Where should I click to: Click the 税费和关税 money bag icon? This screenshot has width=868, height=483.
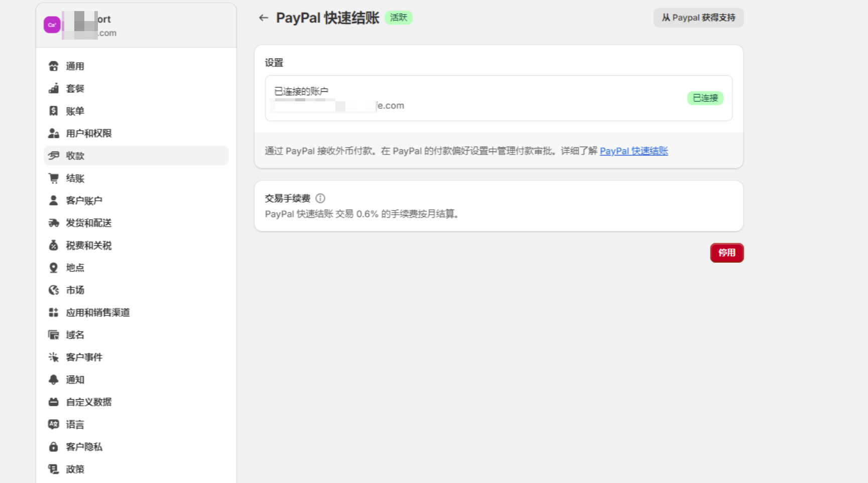[x=54, y=245]
